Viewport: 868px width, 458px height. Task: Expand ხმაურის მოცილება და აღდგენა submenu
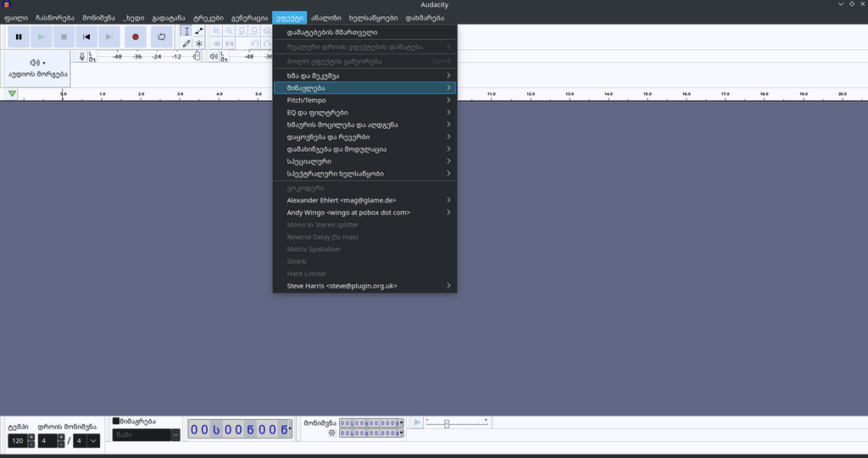[x=364, y=125]
